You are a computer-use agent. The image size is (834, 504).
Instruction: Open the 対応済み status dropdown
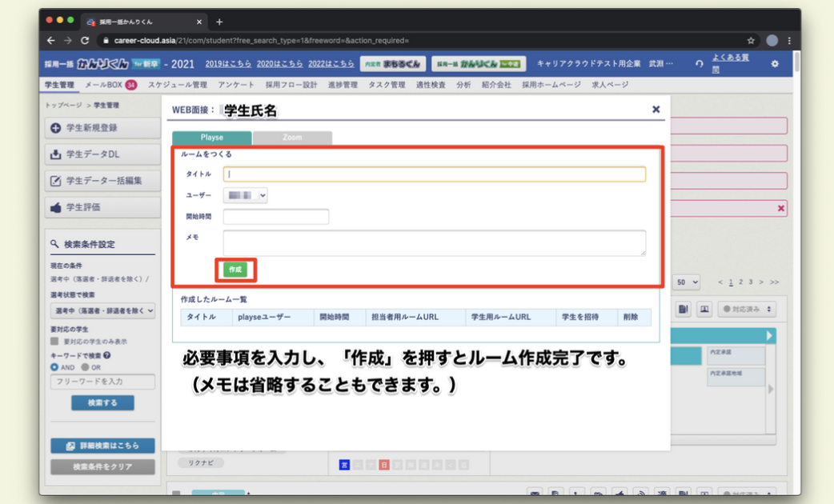[747, 309]
